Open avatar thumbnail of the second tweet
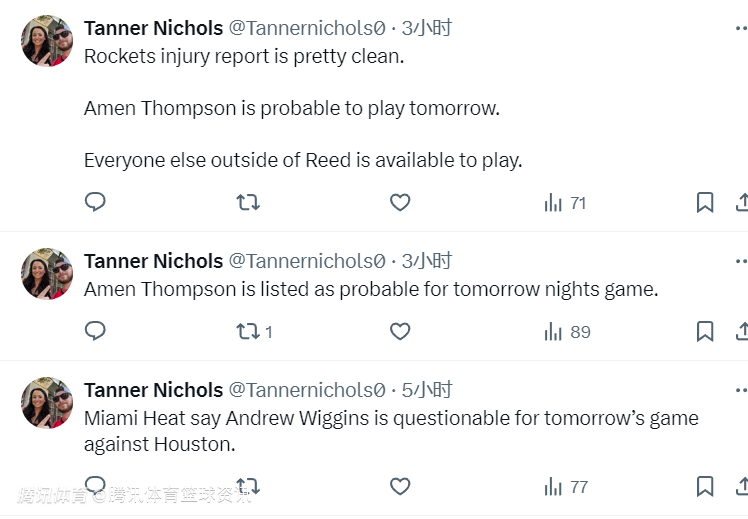The image size is (748, 519). click(47, 274)
